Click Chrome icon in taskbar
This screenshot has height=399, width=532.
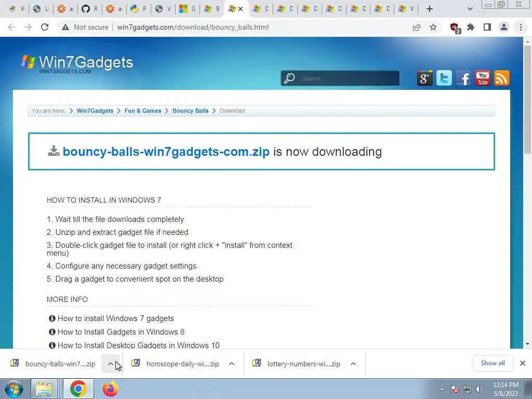tap(78, 389)
